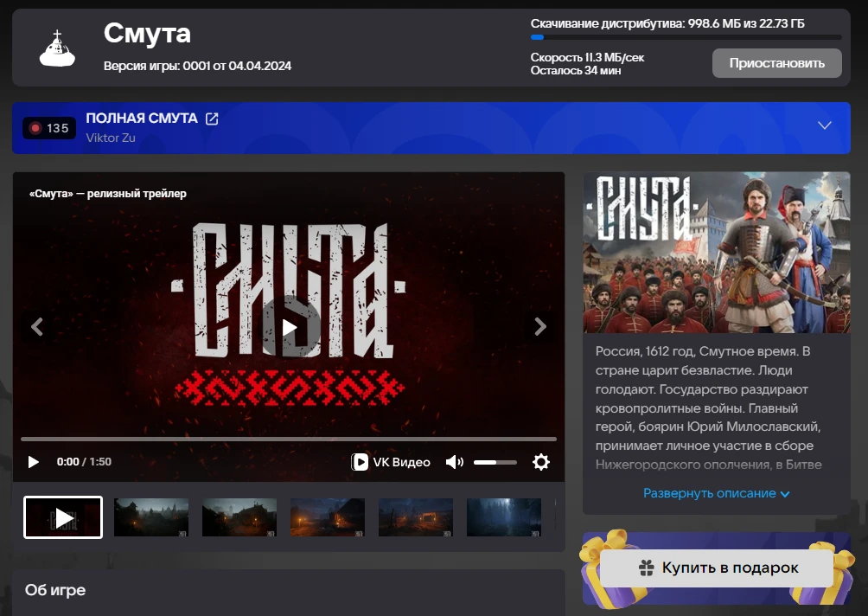Click the game version text 0001 от 04.04.2024
The width and height of the screenshot is (868, 616).
click(x=198, y=66)
